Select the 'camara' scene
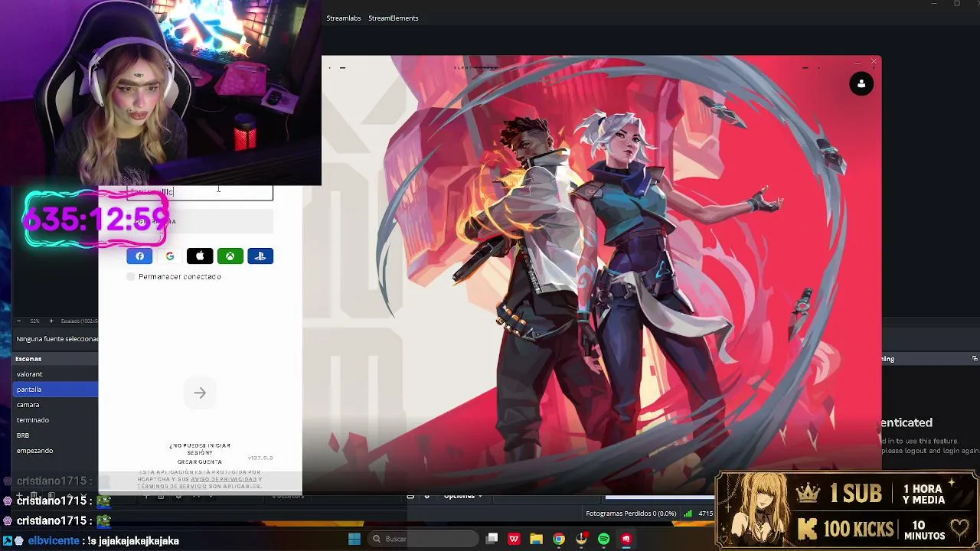 (x=57, y=405)
